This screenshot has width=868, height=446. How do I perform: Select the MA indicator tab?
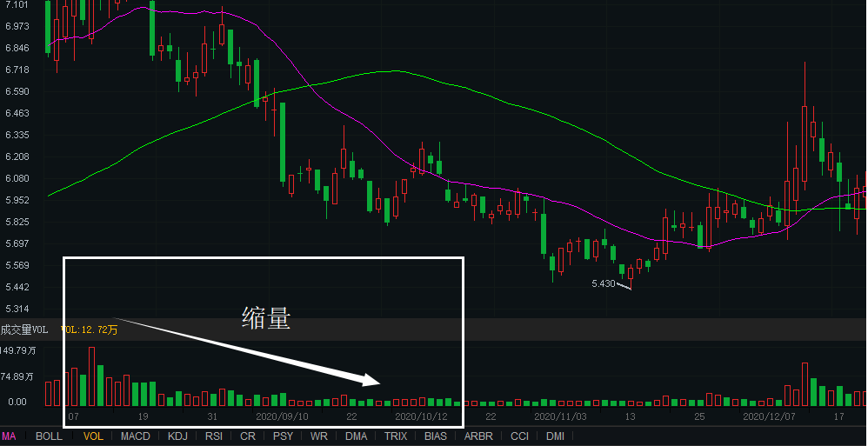10,436
